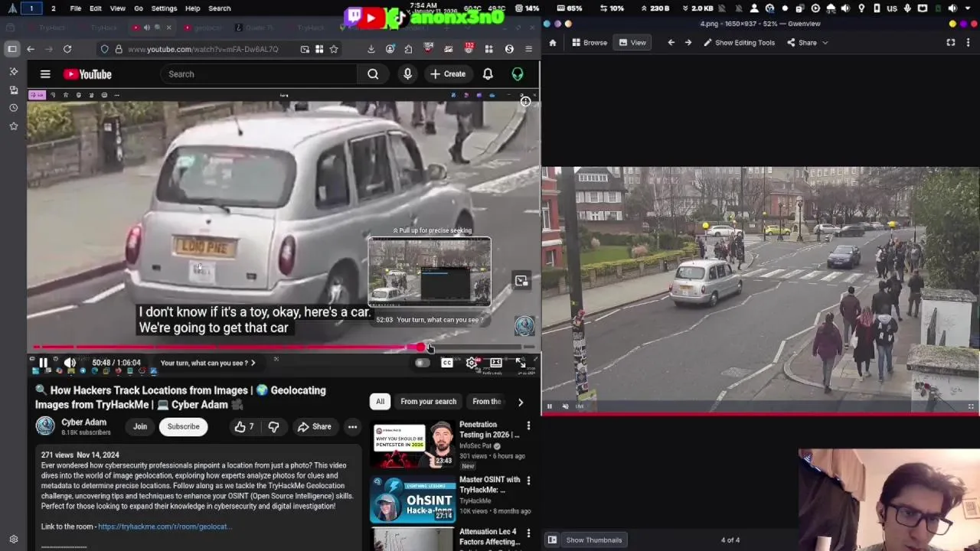Viewport: 980px width, 551px height.
Task: Open Settings menu in top bar
Action: 164,8
